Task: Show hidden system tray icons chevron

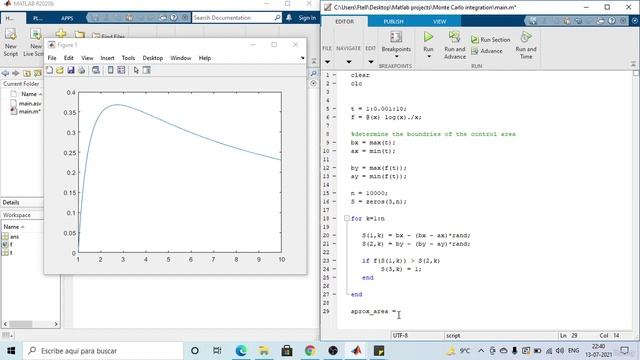Action: pos(481,351)
